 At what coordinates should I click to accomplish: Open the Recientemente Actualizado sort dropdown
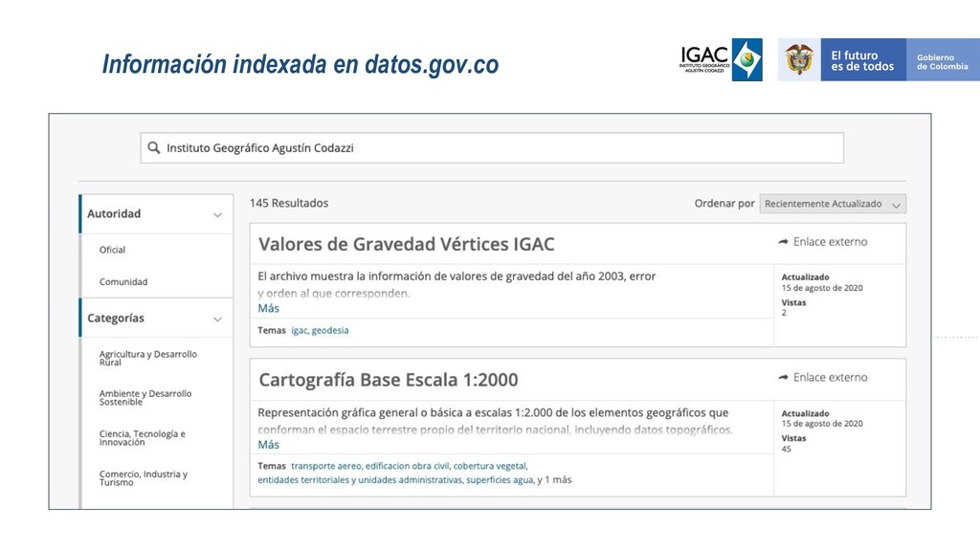point(833,204)
